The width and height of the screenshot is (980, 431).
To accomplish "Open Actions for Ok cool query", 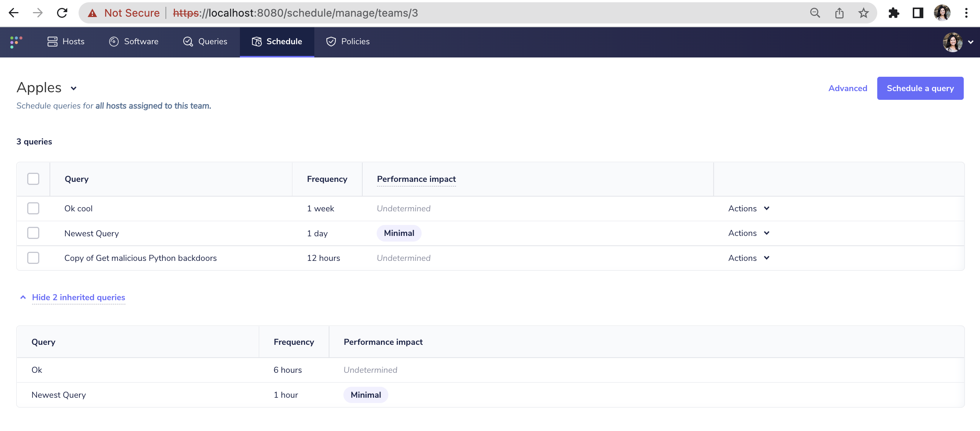I will pos(748,208).
